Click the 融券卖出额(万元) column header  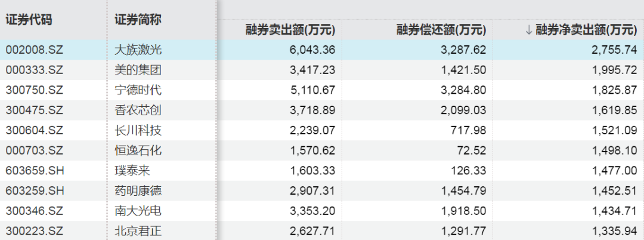[290, 30]
